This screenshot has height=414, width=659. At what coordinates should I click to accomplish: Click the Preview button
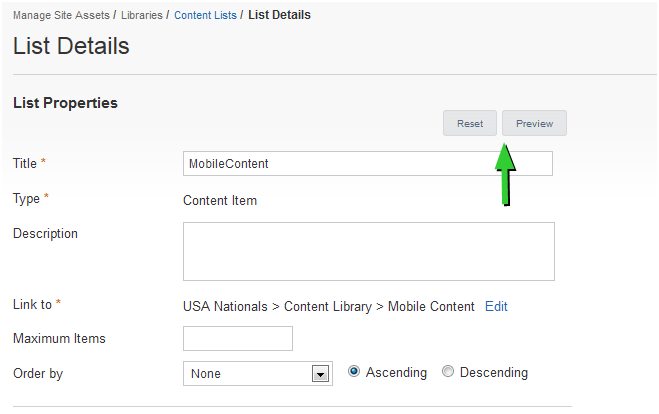(x=534, y=123)
